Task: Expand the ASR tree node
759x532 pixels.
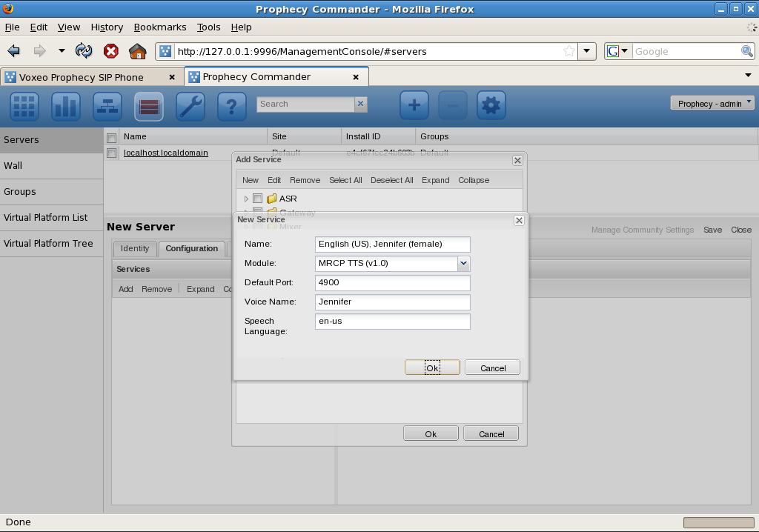Action: pos(246,199)
